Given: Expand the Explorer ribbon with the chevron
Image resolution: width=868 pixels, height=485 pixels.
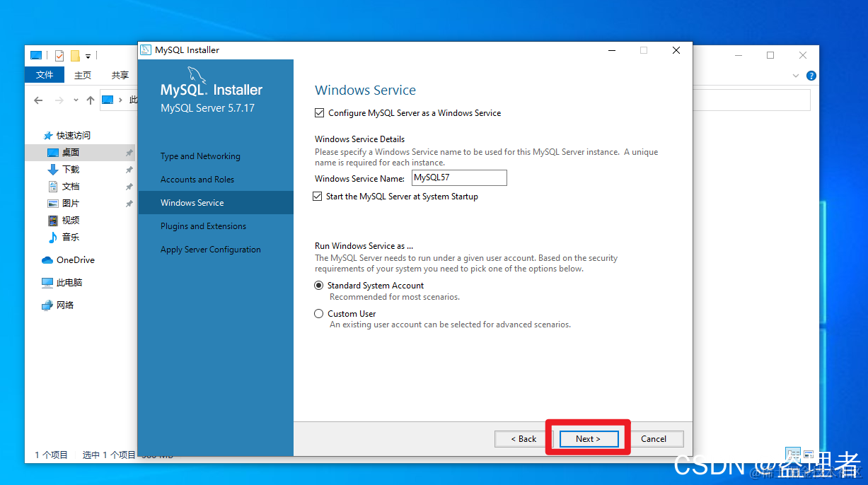Looking at the screenshot, I should click(796, 76).
